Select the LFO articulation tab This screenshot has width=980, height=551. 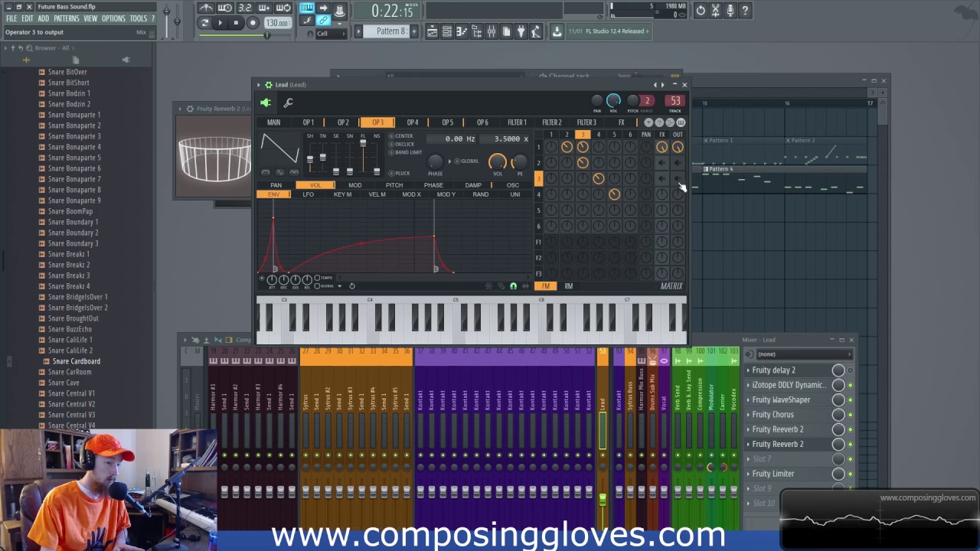tap(308, 194)
